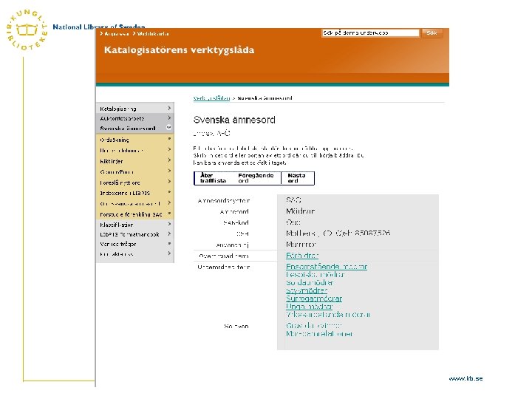Viewport: 532px width, 399px height.
Task: Open Ordsökning in the side menu
Action: [115, 140]
